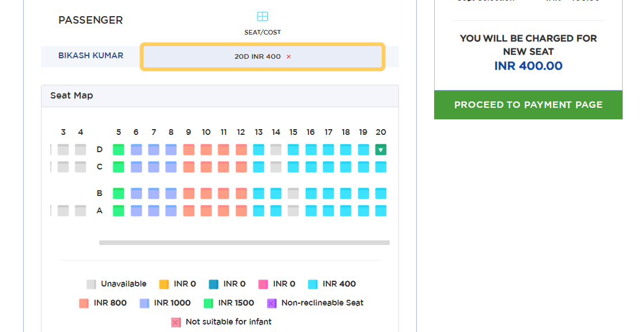The height and width of the screenshot is (332, 644).
Task: Click the PASSENGER column heading
Action: 91,20
